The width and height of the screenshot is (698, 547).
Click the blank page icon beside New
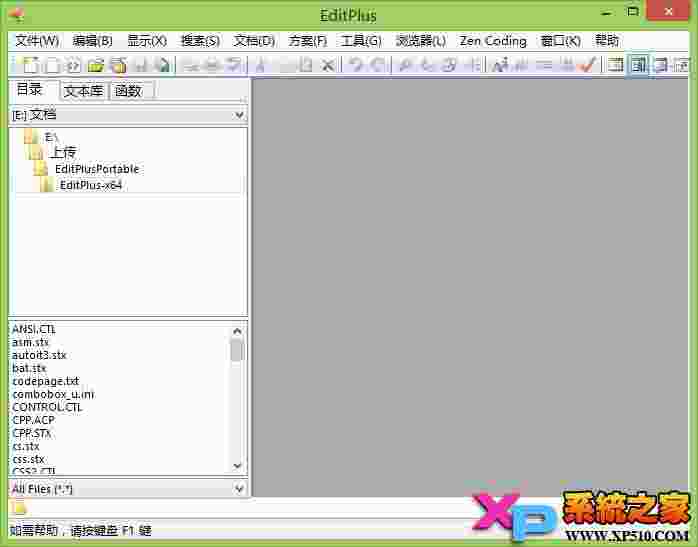point(53,65)
